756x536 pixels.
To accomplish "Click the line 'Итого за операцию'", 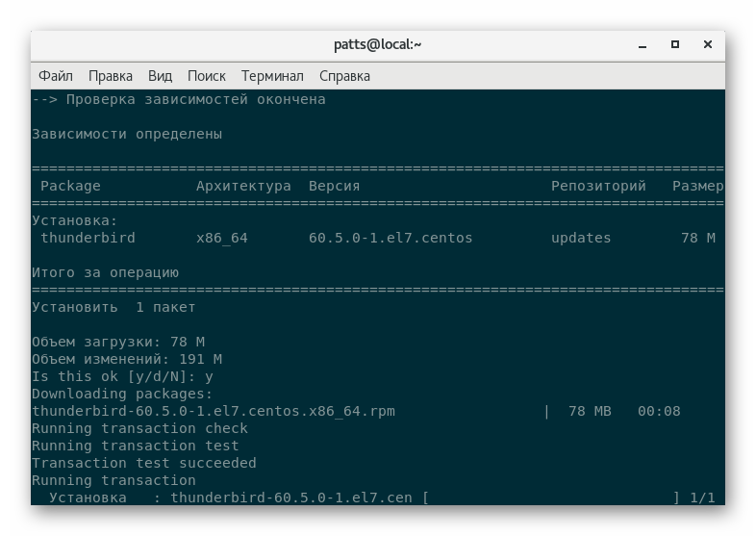I will tap(105, 273).
